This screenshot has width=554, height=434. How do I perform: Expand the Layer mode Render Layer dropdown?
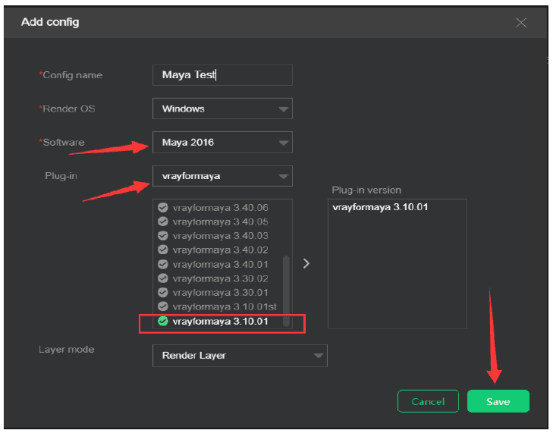click(x=240, y=356)
